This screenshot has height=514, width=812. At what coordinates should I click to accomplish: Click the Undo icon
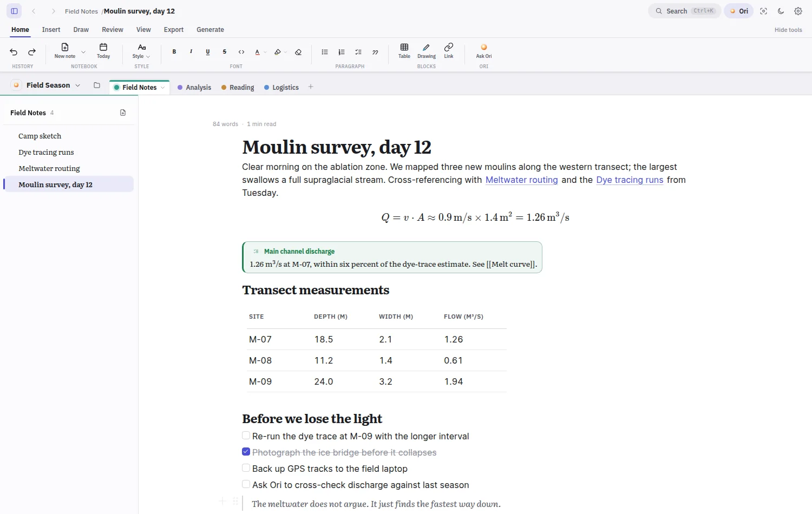[14, 52]
